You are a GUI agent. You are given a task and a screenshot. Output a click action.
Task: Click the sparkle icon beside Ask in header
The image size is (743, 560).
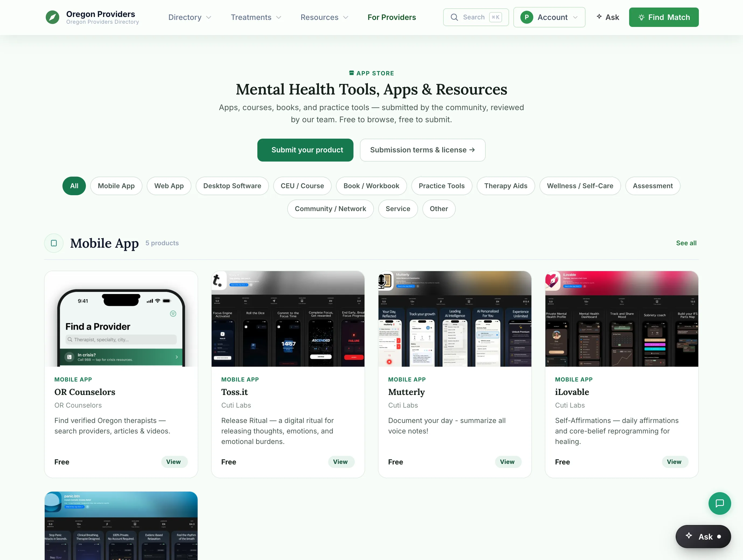(x=599, y=16)
